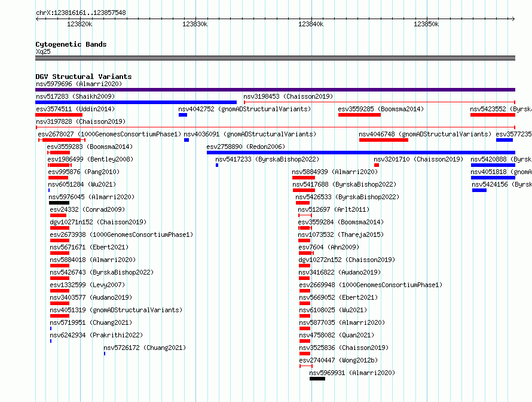
Task: Select nsv3416822 (Audano2019) label
Action: click(340, 272)
